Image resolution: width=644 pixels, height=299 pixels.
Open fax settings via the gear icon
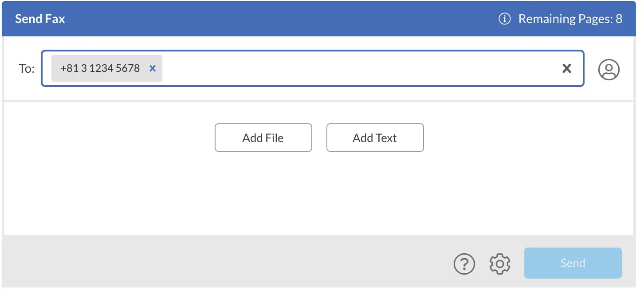(x=500, y=264)
